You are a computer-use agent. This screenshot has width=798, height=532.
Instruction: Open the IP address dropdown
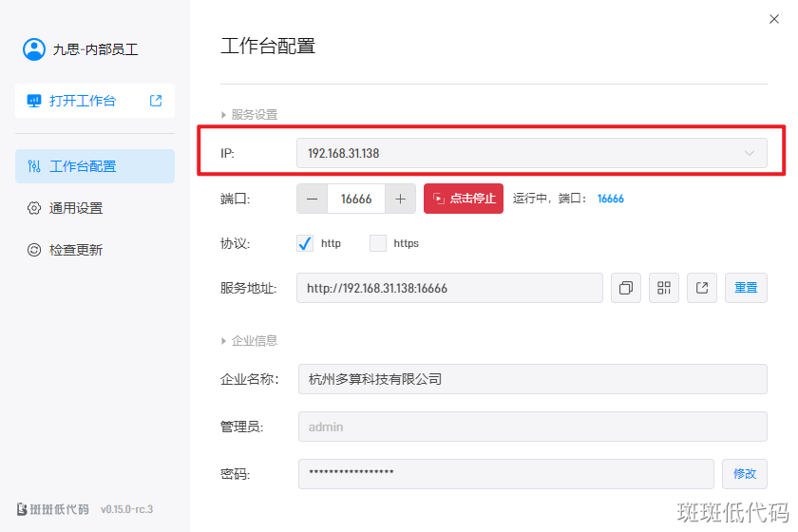pos(532,153)
